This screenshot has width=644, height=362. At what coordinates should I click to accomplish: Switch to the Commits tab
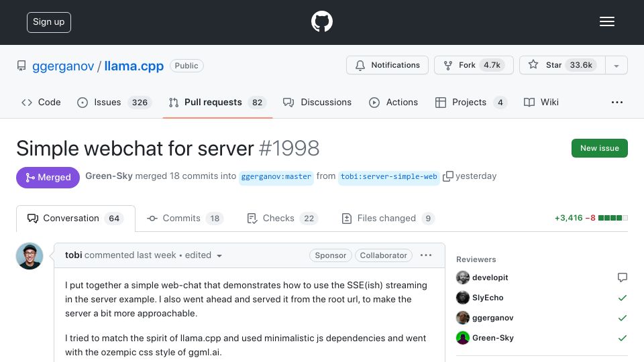tap(185, 219)
